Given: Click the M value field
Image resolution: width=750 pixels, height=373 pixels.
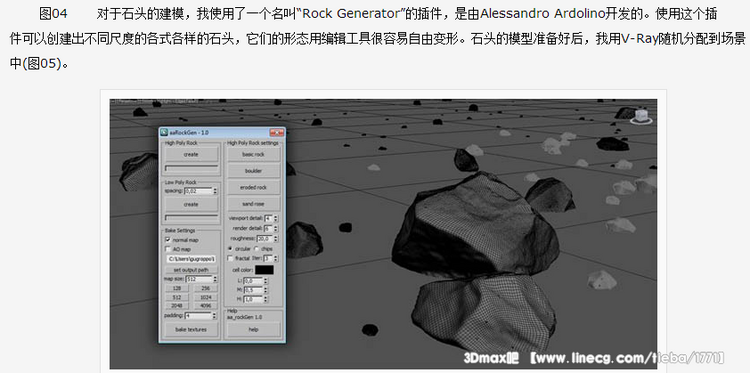Looking at the screenshot, I should (254, 290).
